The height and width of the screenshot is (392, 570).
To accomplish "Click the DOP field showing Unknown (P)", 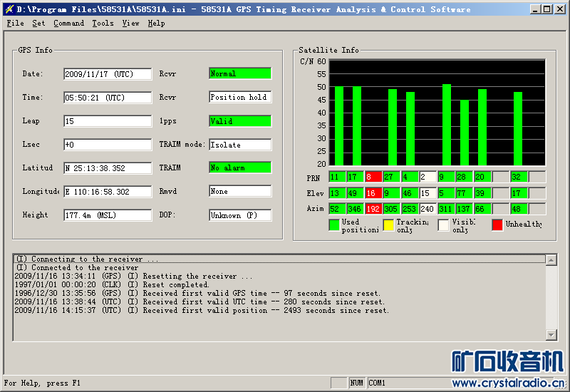I will [x=240, y=215].
